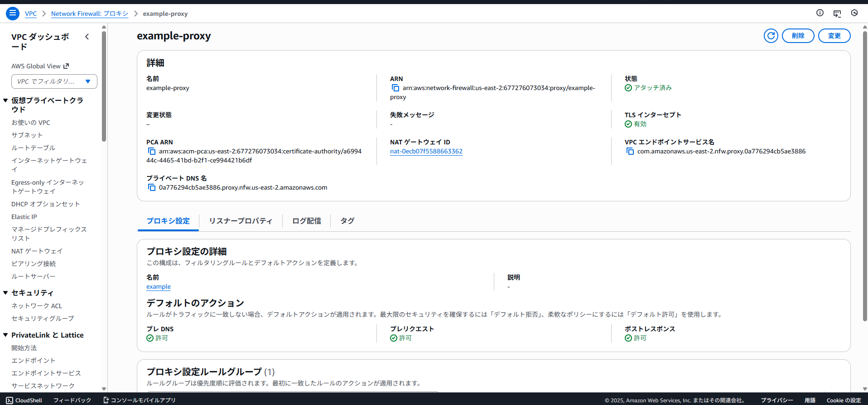868x405 pixels.
Task: Collapse the セキュリティ sidebar section
Action: coord(5,293)
